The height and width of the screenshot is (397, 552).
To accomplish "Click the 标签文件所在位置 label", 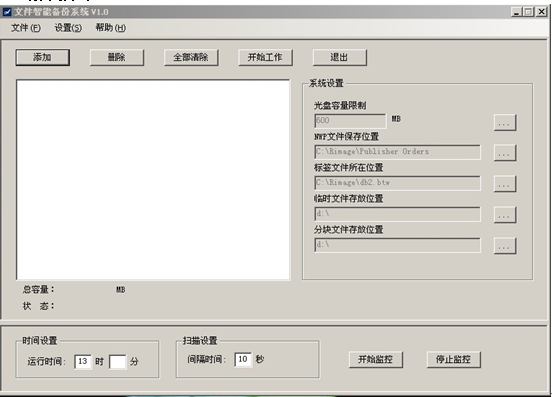I will pos(349,168).
